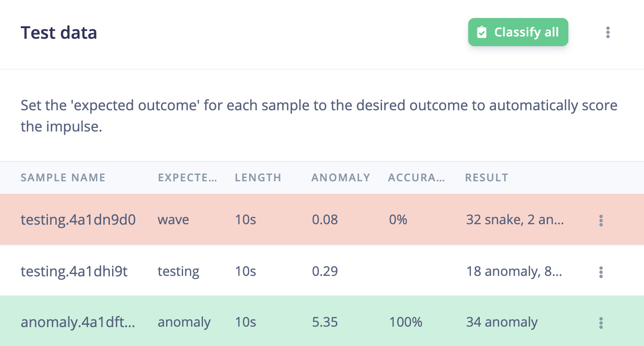Sort by Length column header

[258, 178]
